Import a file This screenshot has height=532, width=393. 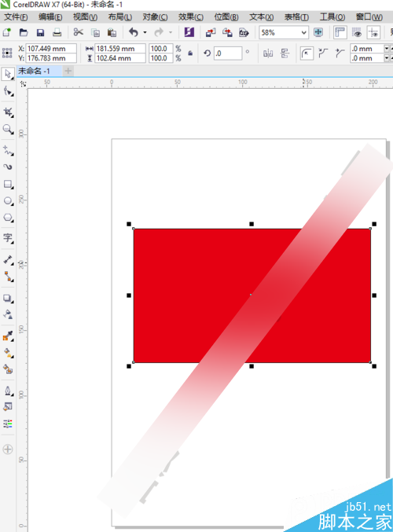click(x=211, y=32)
